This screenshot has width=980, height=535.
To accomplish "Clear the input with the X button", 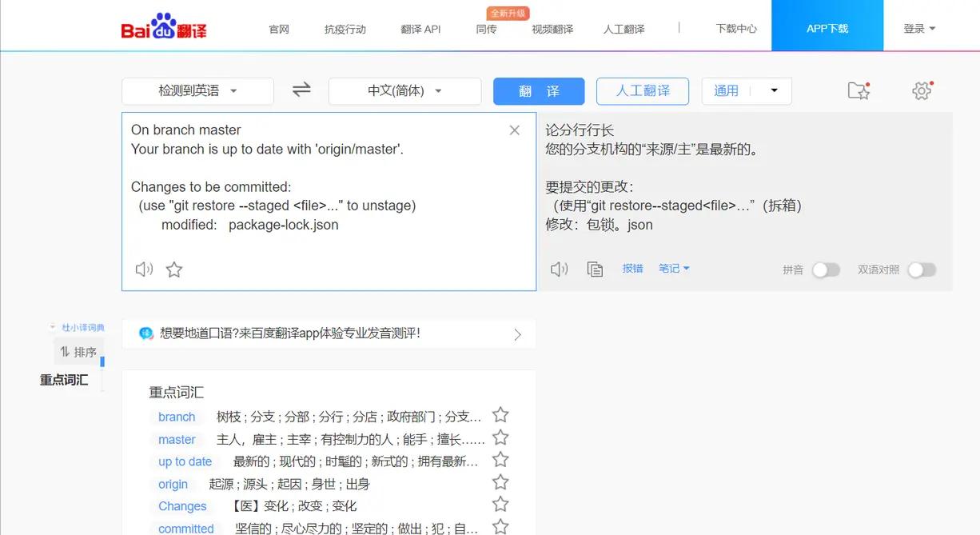I will tap(515, 130).
